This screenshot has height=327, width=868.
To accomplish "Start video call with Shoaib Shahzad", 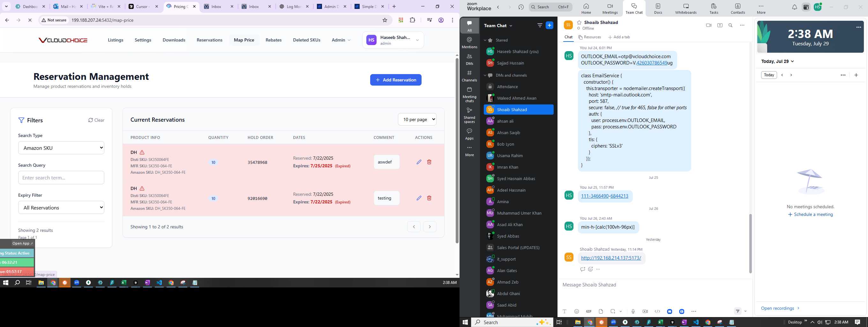I will click(x=709, y=25).
